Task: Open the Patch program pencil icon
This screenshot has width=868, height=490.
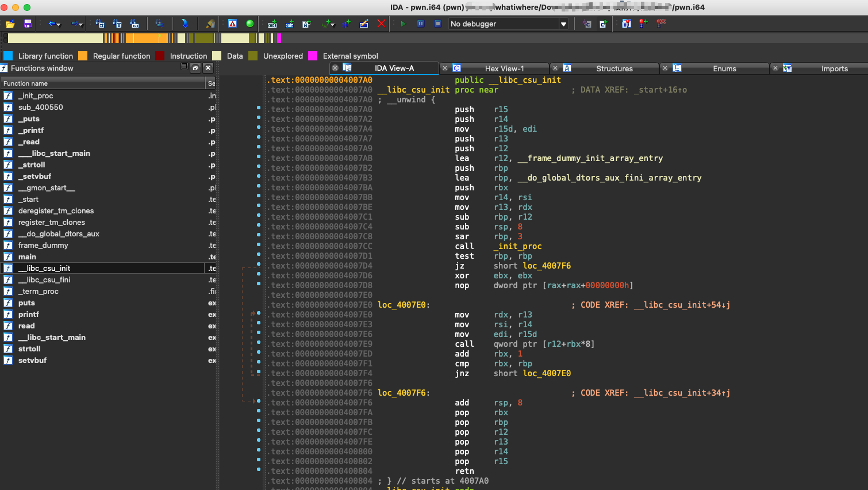Action: tap(364, 24)
